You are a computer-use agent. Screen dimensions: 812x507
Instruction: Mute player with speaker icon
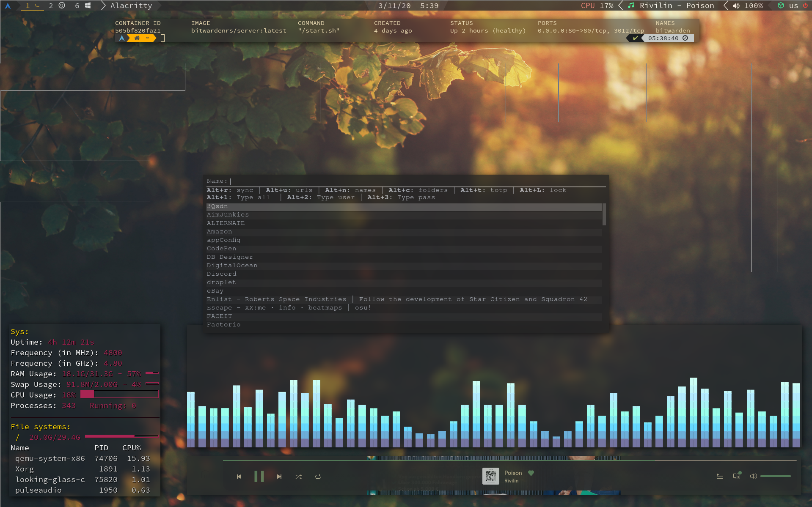753,476
